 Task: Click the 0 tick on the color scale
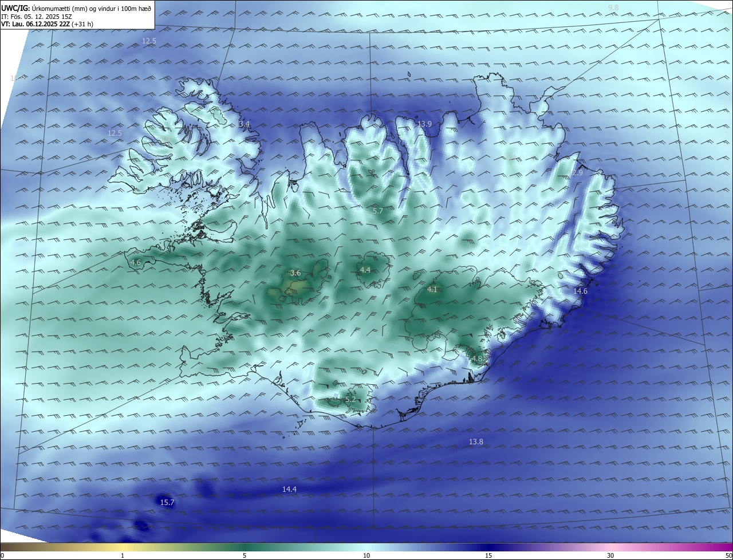(2, 555)
